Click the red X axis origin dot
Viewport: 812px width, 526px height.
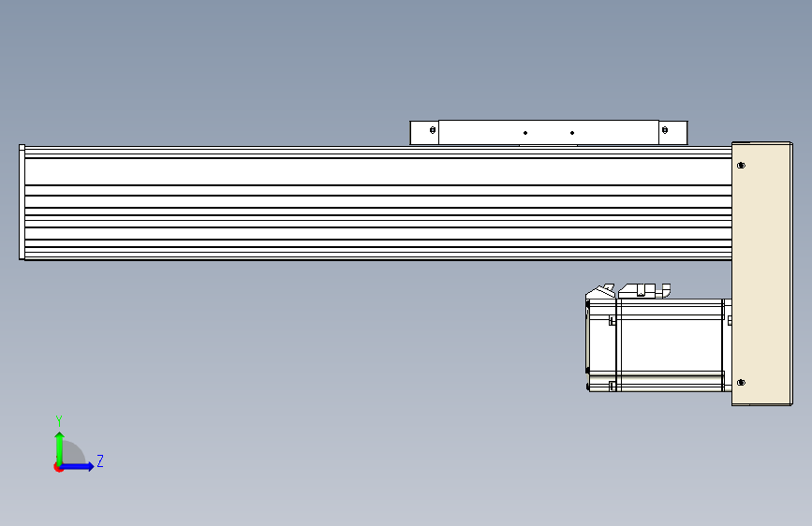[x=58, y=467]
